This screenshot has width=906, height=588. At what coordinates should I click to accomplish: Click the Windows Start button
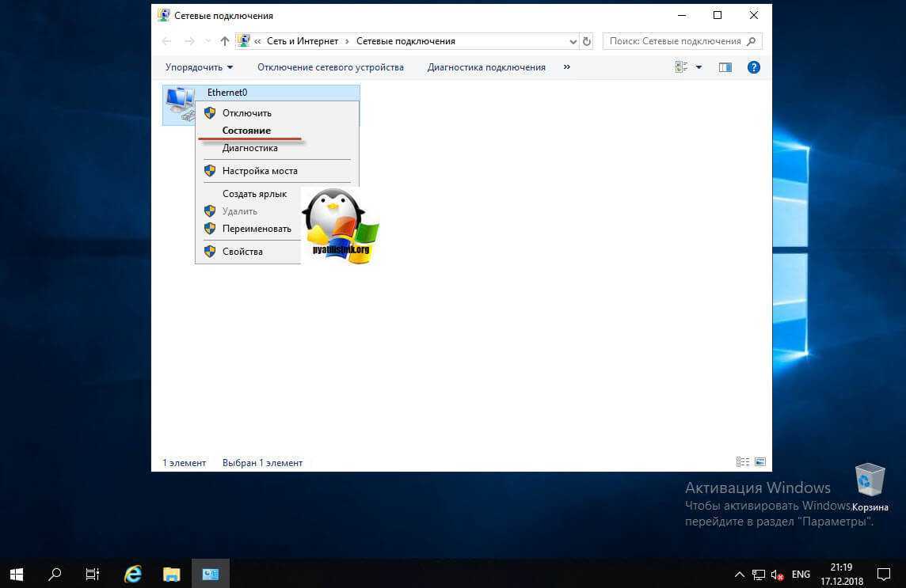16,574
